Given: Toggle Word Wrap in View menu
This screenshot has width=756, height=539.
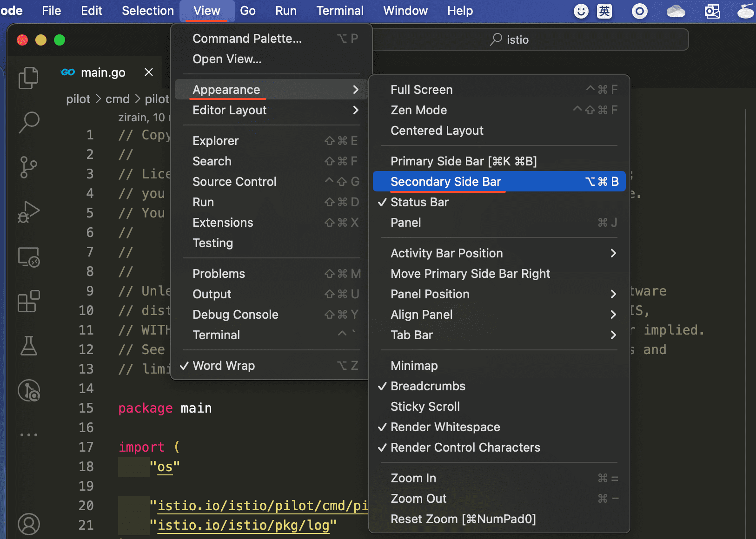Looking at the screenshot, I should [271, 366].
